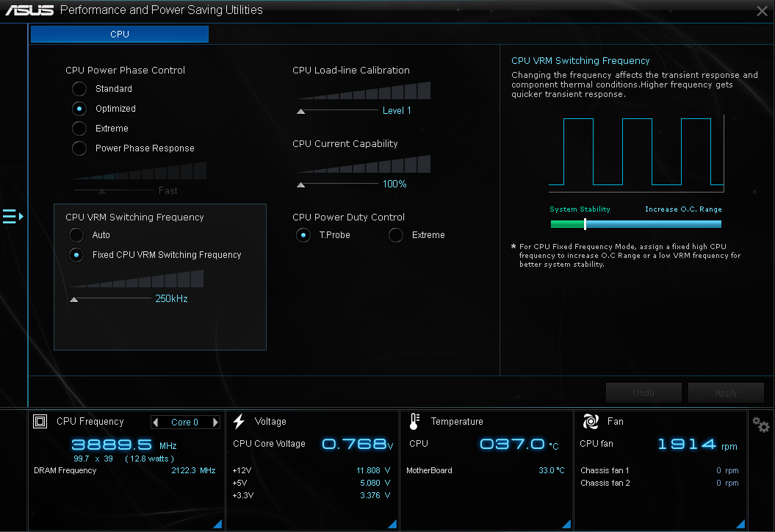
Task: Click the square wave frequency diagram
Action: (x=637, y=154)
